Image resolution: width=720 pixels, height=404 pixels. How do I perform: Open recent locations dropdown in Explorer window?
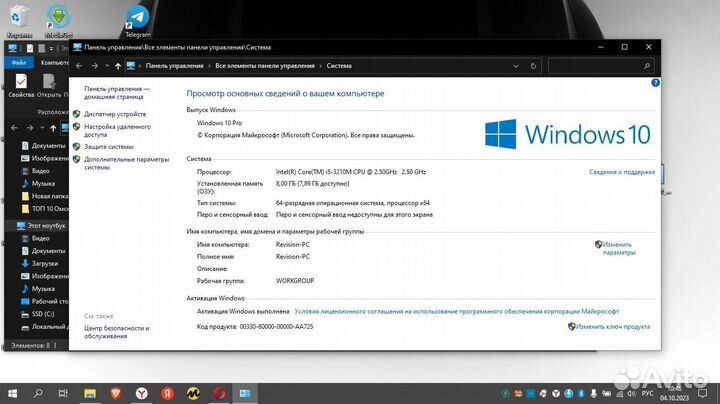[42, 128]
